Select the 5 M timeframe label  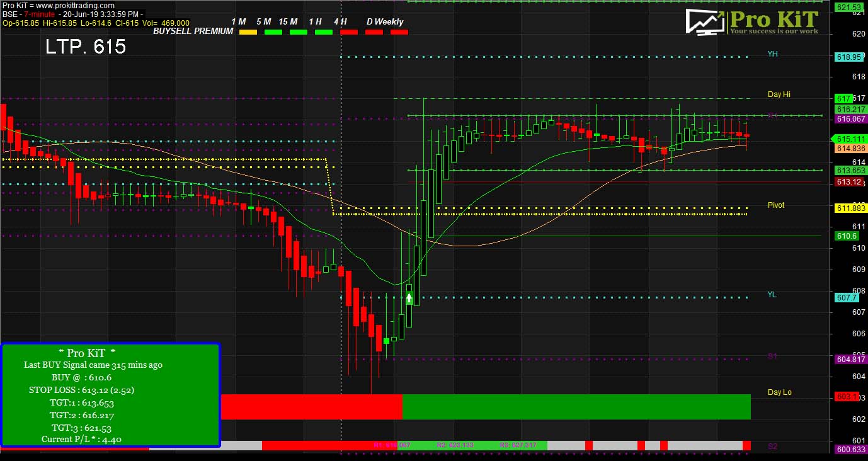[263, 21]
